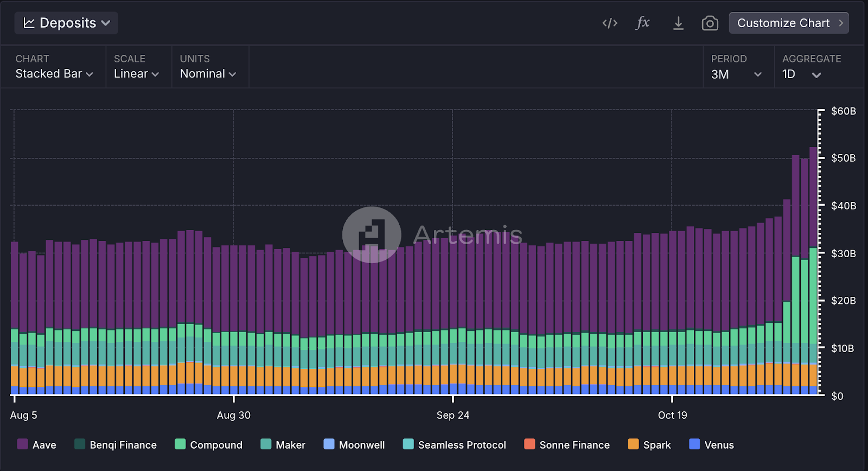Click the $0 y-axis label
The image size is (868, 471).
tap(837, 396)
